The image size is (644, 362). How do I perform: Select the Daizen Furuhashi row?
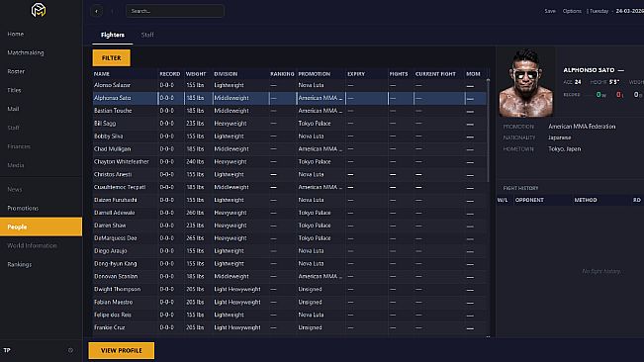[290, 200]
